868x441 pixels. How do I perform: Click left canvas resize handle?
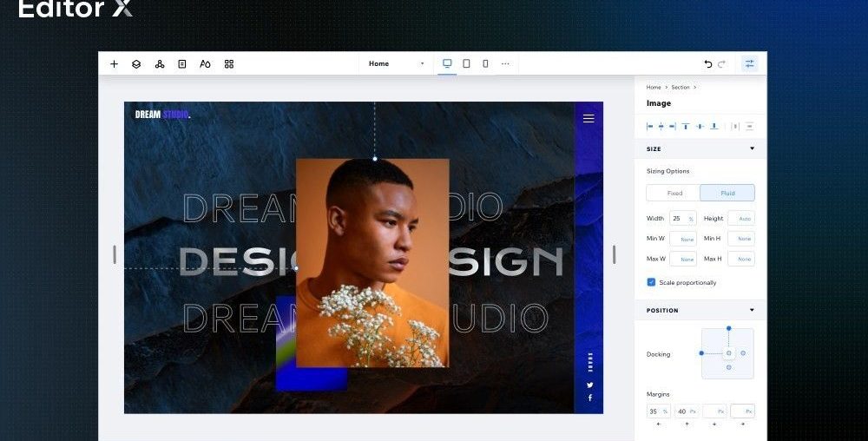pos(115,254)
